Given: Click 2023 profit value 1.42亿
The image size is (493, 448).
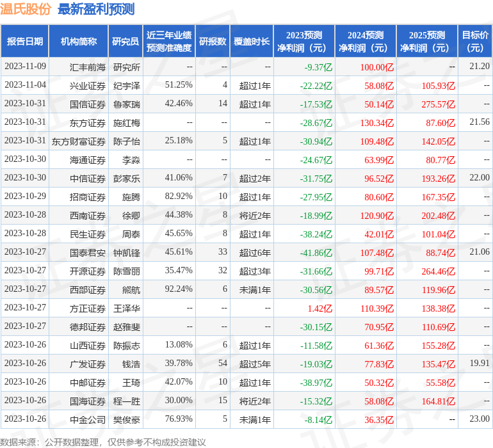Looking at the screenshot, I should 319,308.
